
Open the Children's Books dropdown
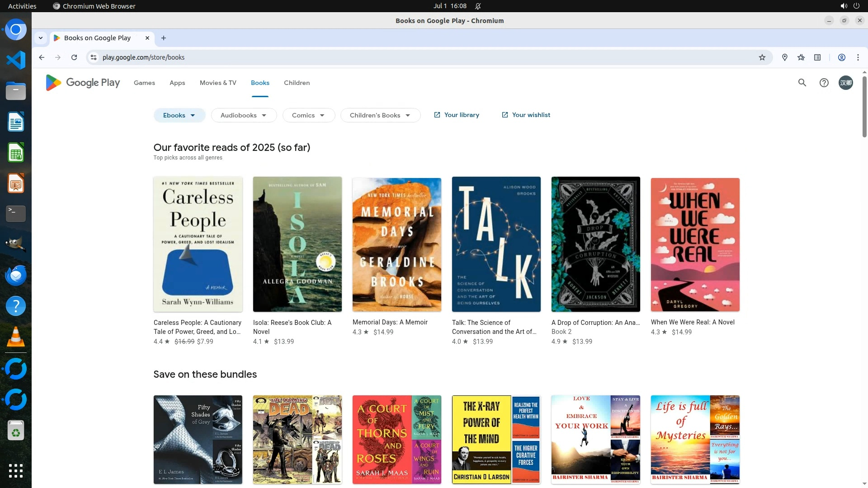[x=380, y=115]
